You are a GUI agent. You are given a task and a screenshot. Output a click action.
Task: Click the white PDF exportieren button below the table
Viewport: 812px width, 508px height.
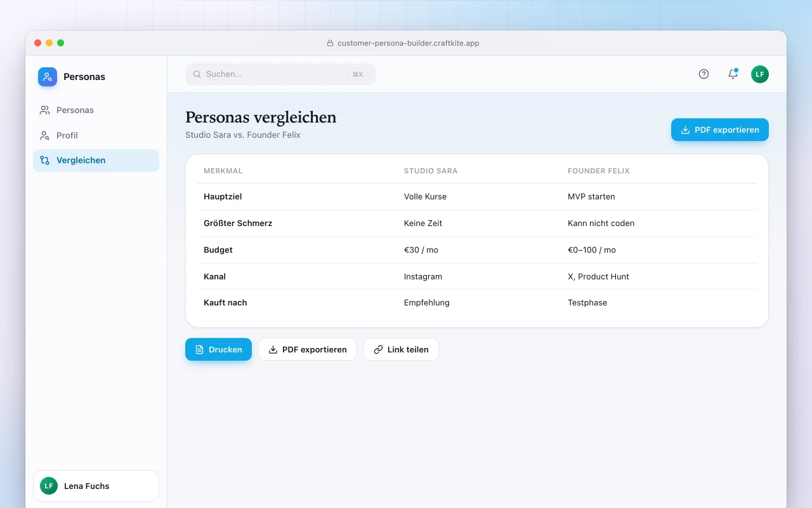[308, 349]
